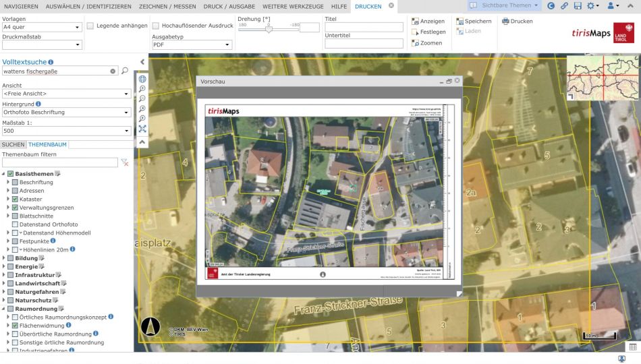Open the DRUCK / AUSGABE menu tab
The height and width of the screenshot is (364, 641).
click(229, 7)
